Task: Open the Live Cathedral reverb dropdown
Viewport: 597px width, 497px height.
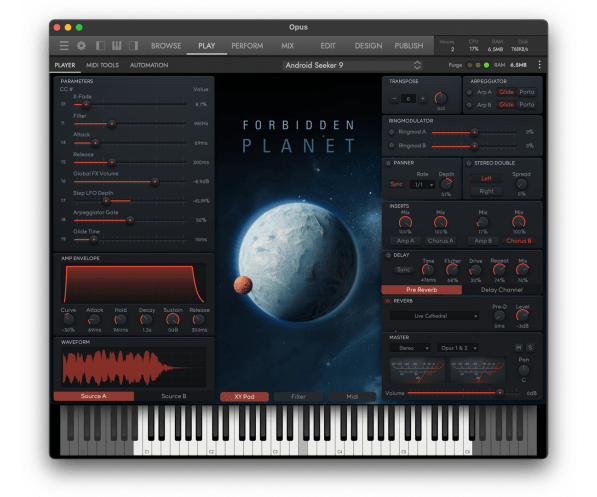Action: coord(434,316)
